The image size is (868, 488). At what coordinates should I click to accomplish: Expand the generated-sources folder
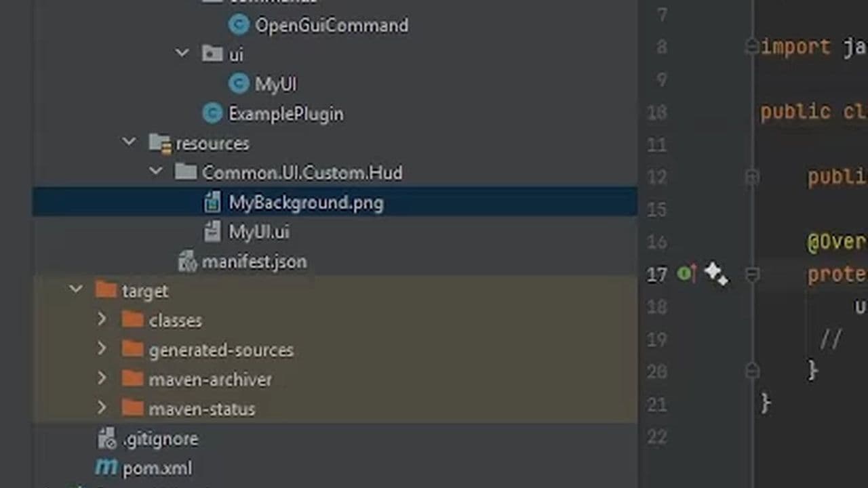click(102, 350)
